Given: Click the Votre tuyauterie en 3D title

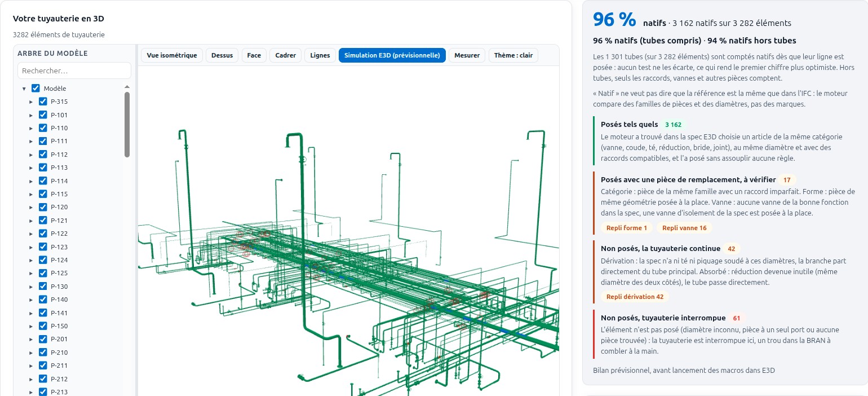Looking at the screenshot, I should [59, 19].
